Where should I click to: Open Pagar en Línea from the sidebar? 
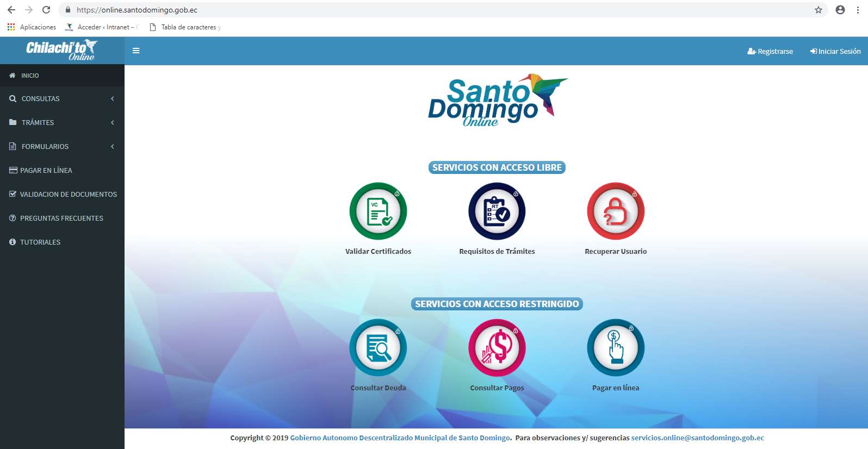(46, 171)
